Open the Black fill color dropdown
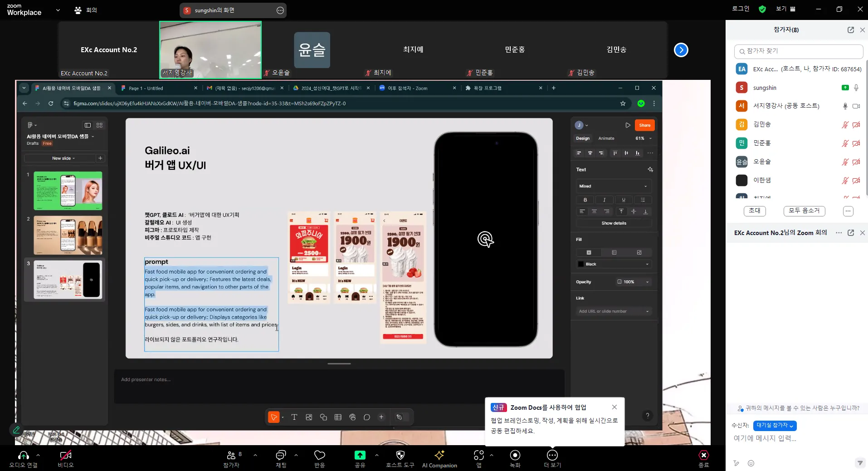868x471 pixels. 647,264
